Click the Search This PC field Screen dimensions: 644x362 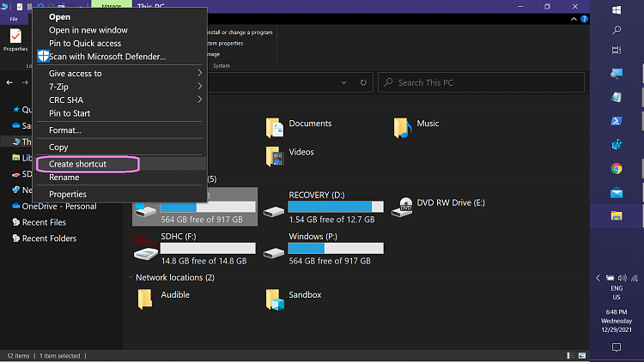(481, 82)
